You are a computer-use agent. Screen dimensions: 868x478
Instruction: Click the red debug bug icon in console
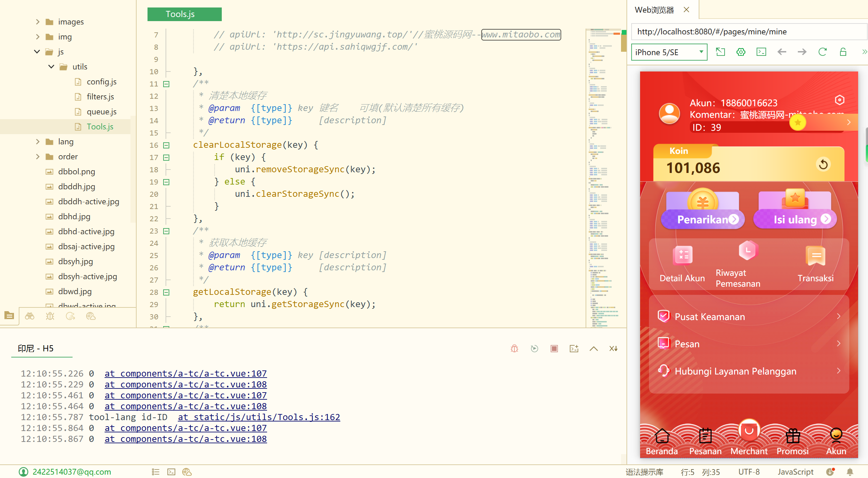514,348
